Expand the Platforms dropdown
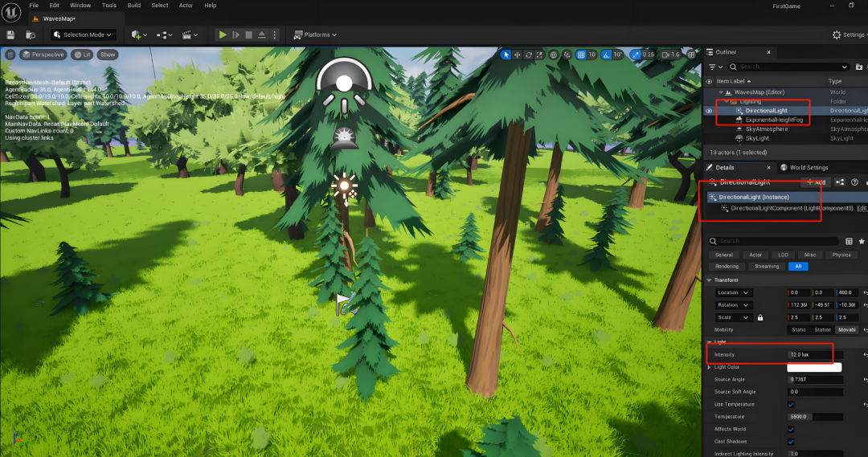 [x=315, y=35]
